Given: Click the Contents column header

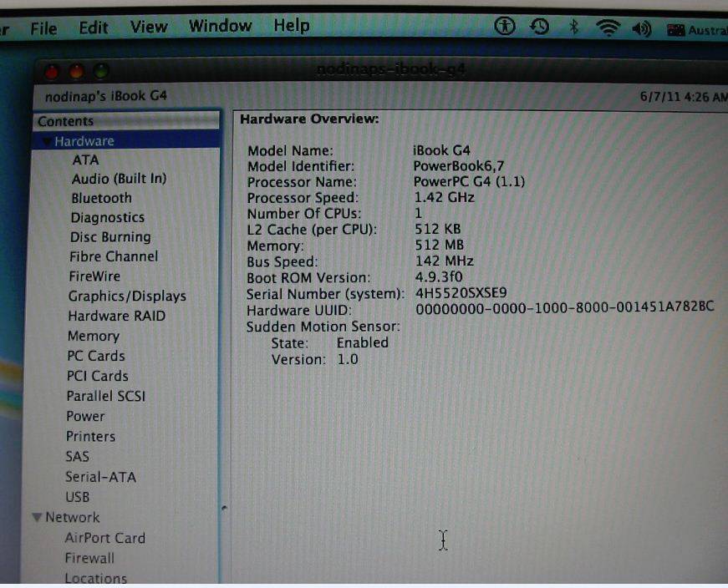Looking at the screenshot, I should pyautogui.click(x=126, y=121).
